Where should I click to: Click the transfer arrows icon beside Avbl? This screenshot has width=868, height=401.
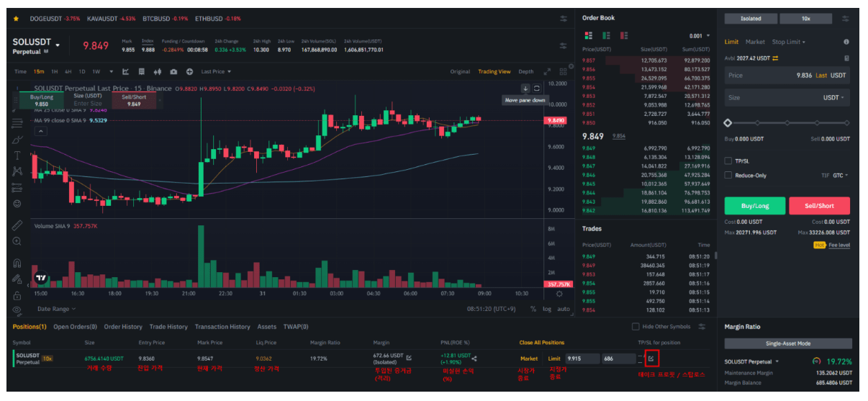(x=776, y=58)
